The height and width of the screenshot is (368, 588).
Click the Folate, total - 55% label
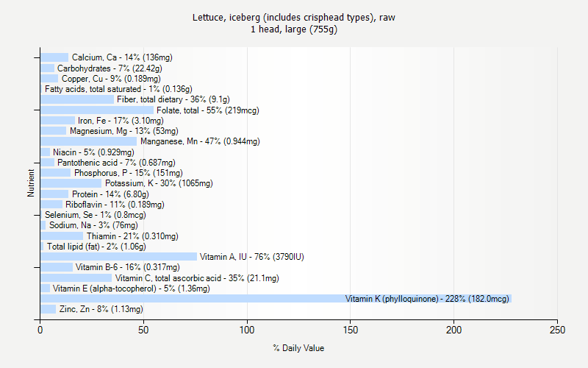(208, 110)
